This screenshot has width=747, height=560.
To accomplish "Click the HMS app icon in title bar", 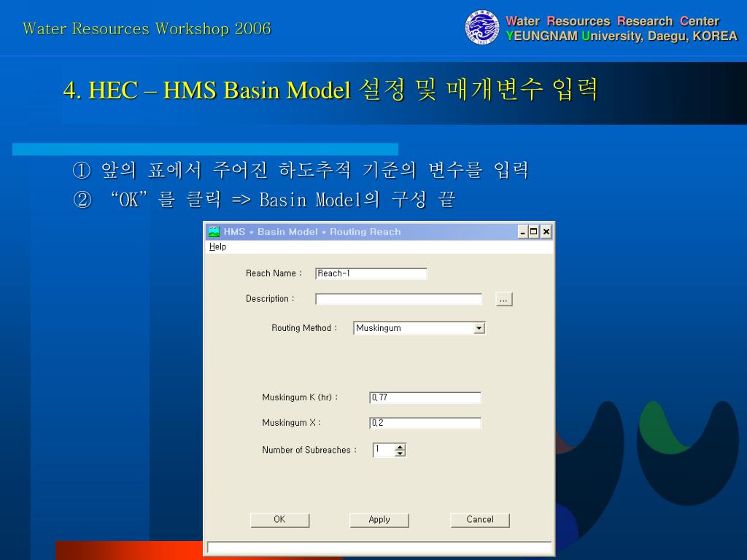I will [214, 231].
